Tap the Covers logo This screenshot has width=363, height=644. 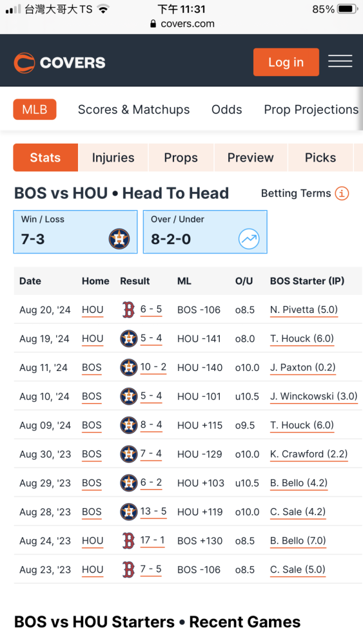click(x=59, y=62)
